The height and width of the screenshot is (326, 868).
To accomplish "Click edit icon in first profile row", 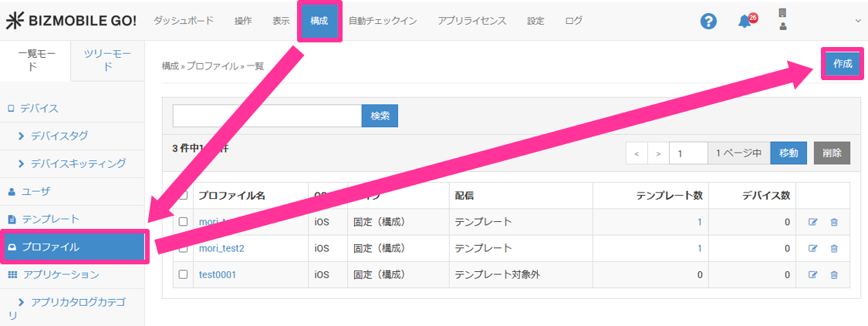I will pos(812,222).
